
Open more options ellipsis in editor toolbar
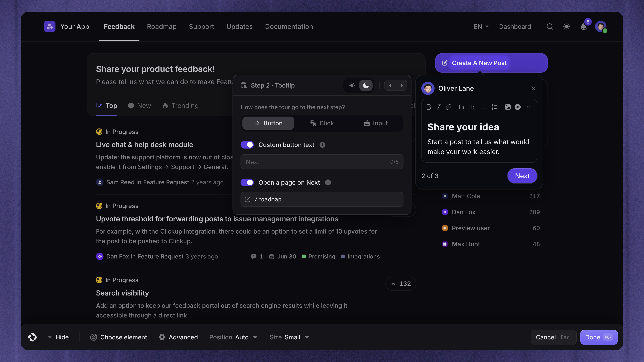pyautogui.click(x=528, y=107)
